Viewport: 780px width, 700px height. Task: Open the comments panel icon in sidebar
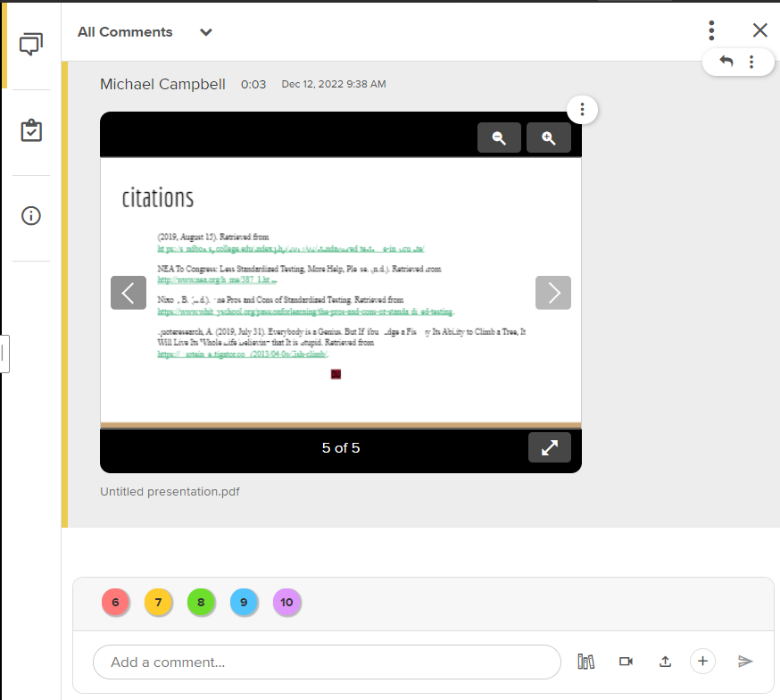pos(31,45)
